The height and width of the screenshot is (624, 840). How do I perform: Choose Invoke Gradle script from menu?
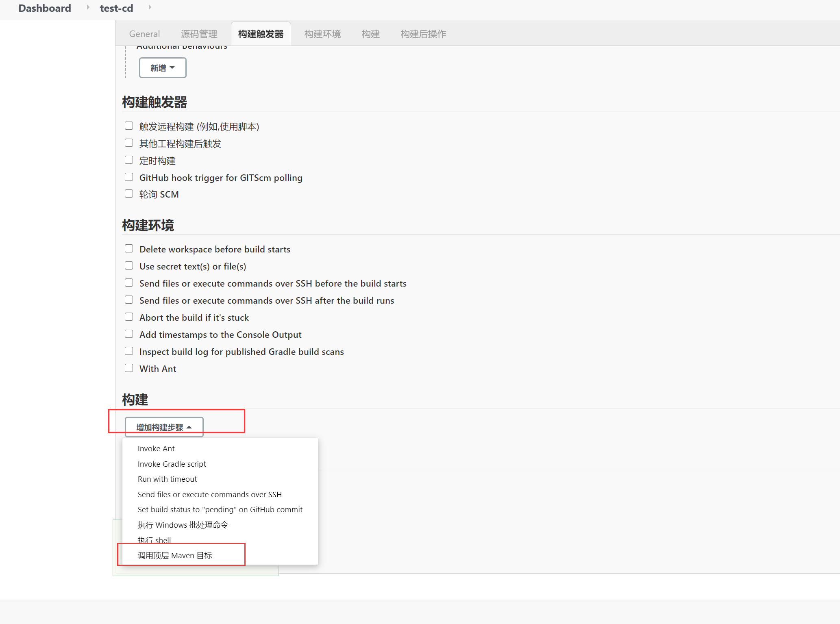click(x=172, y=464)
